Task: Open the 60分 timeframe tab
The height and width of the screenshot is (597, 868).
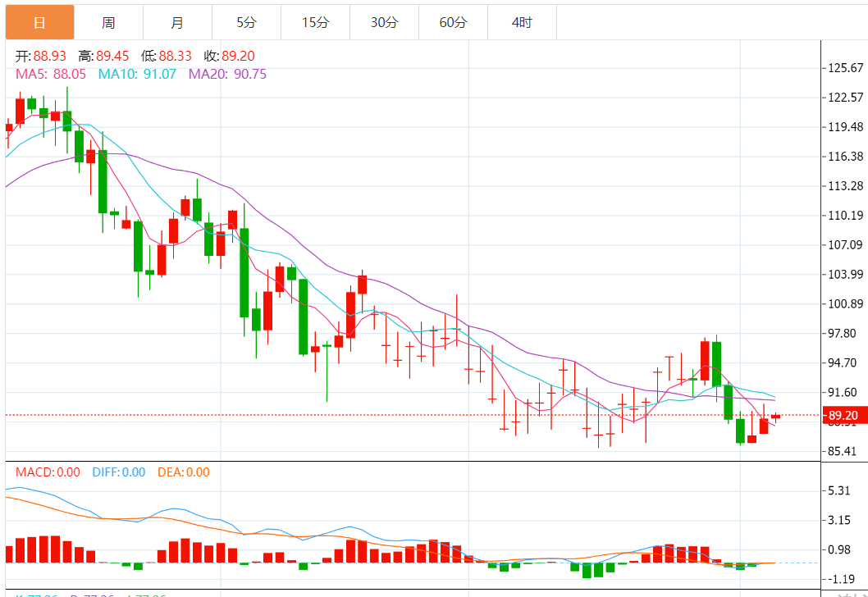Action: [453, 23]
